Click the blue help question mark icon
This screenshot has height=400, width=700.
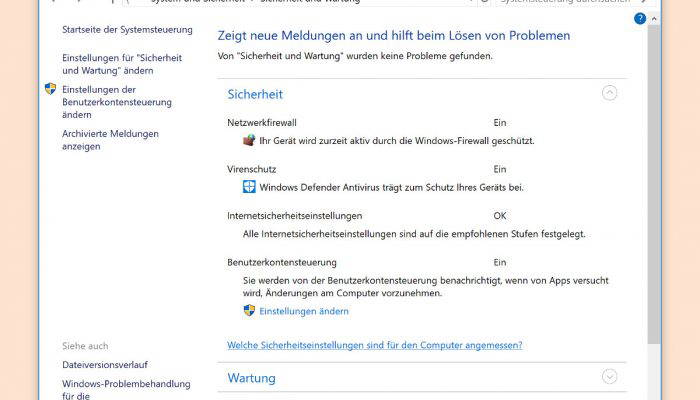coord(640,19)
